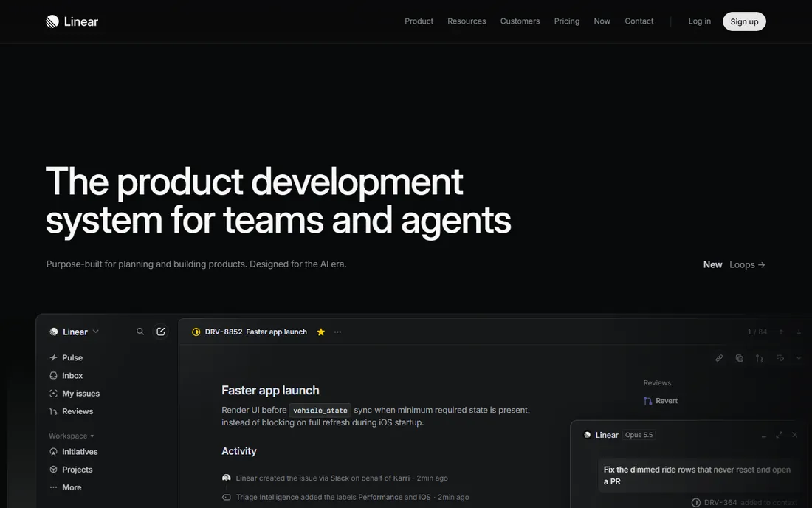Click the yellow in-progress status icon for DRV-8852
Image resolution: width=812 pixels, height=508 pixels.
tap(196, 332)
